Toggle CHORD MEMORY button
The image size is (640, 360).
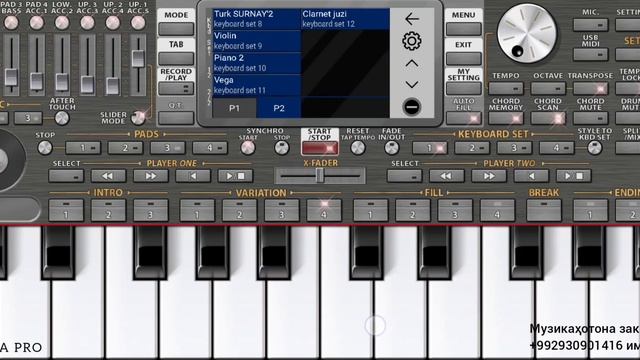(x=506, y=118)
